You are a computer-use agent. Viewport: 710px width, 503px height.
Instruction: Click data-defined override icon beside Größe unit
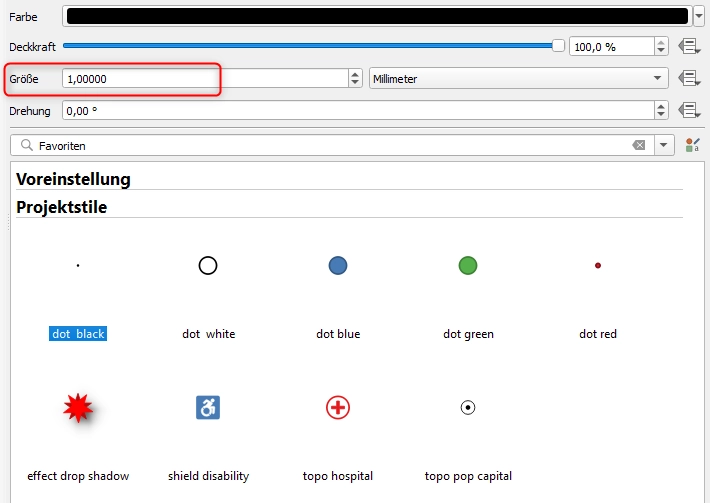tap(689, 78)
